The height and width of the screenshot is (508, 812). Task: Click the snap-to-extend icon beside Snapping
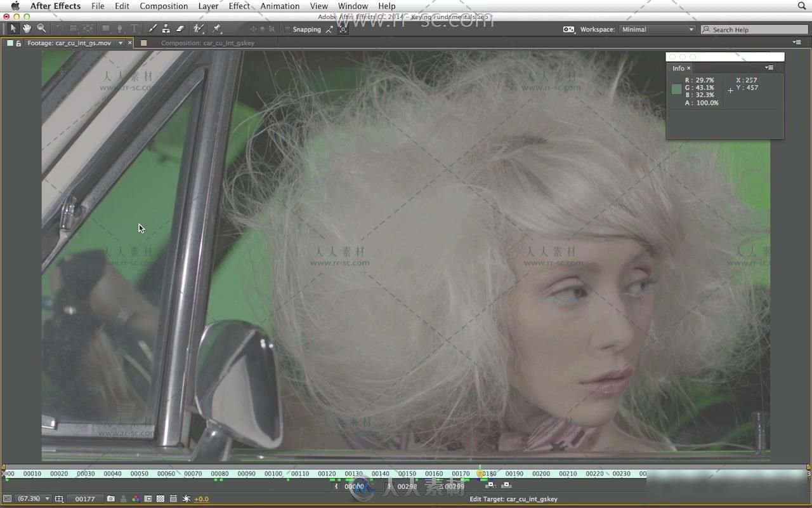pos(330,29)
